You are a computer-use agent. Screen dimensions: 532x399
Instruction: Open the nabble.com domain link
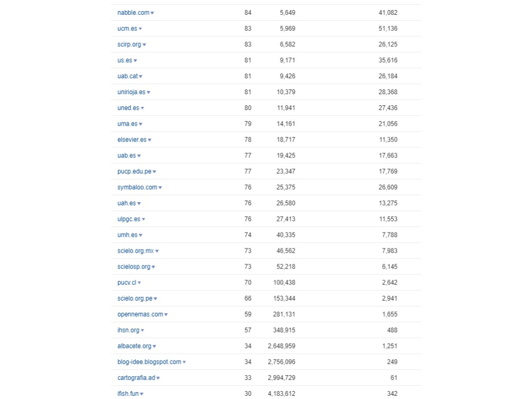click(133, 13)
